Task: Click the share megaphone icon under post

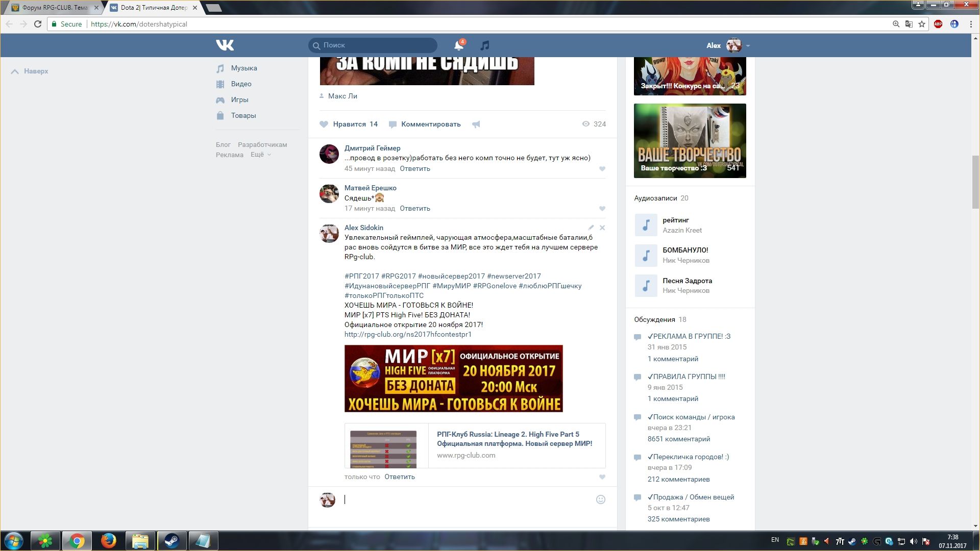Action: click(x=476, y=124)
